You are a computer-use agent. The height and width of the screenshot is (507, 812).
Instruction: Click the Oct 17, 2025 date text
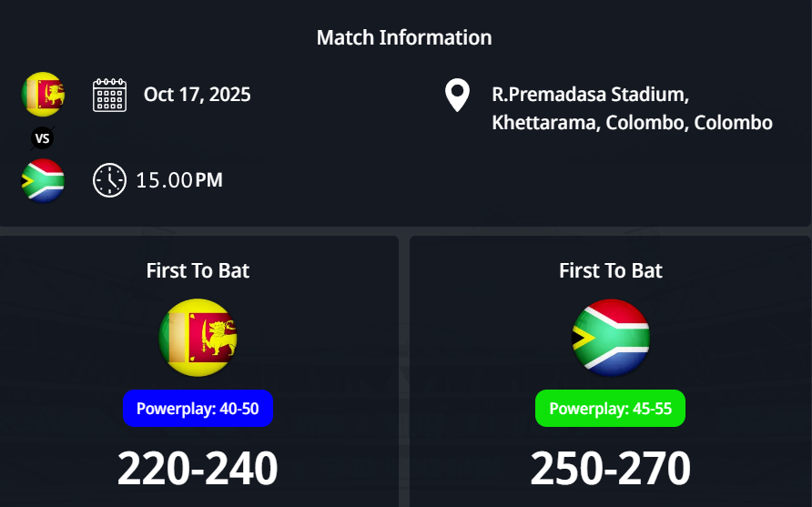[198, 95]
